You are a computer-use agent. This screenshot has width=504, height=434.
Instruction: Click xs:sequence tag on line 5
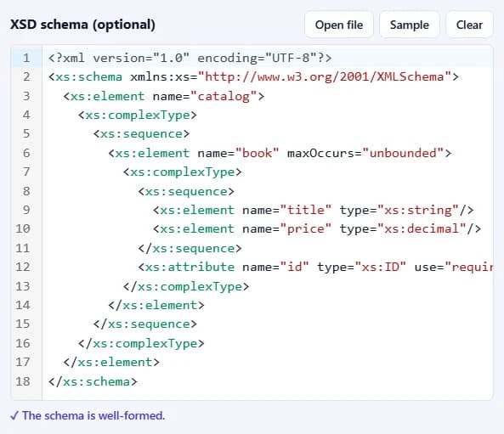pos(141,133)
